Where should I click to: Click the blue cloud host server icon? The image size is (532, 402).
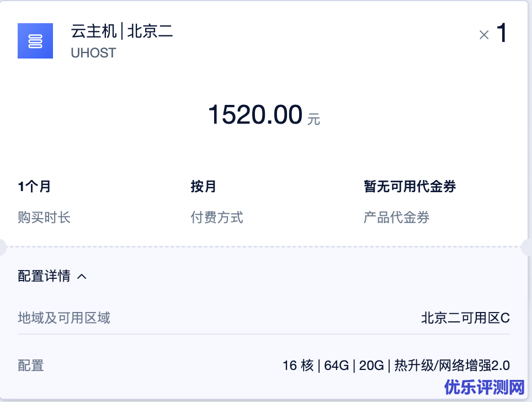pyautogui.click(x=35, y=41)
